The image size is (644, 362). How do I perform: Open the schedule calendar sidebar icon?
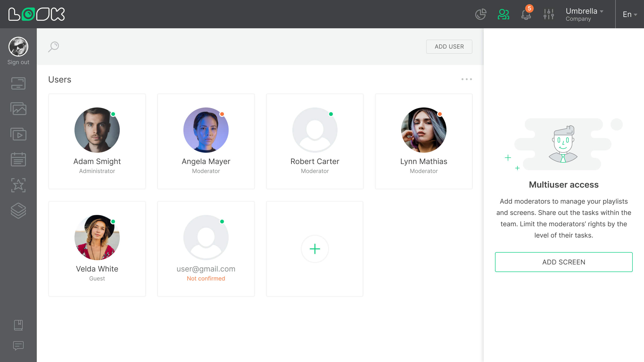(x=18, y=160)
